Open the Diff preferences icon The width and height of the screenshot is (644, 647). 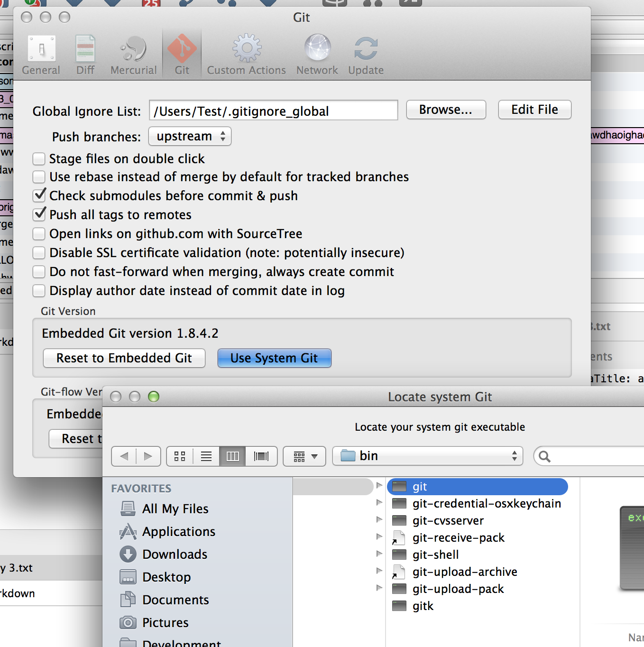85,49
